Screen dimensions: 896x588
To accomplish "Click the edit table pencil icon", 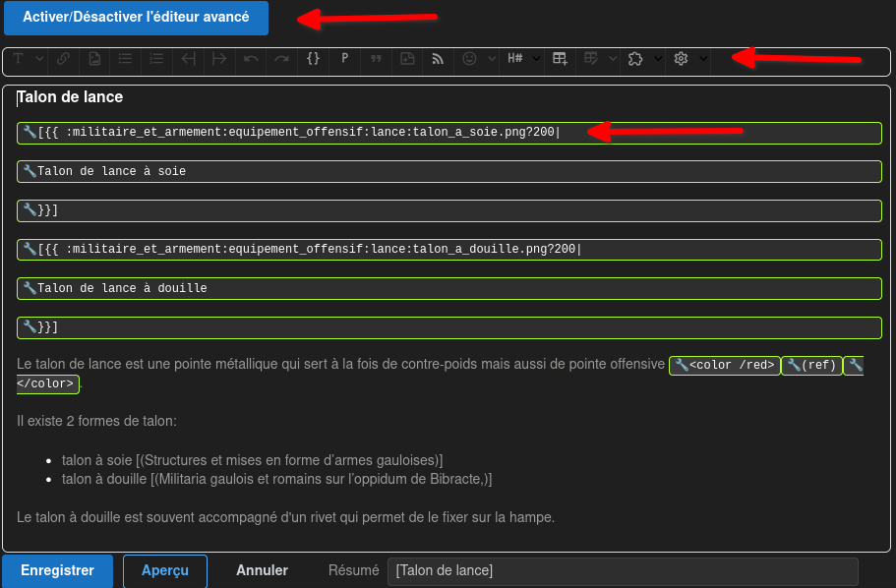I will [591, 58].
